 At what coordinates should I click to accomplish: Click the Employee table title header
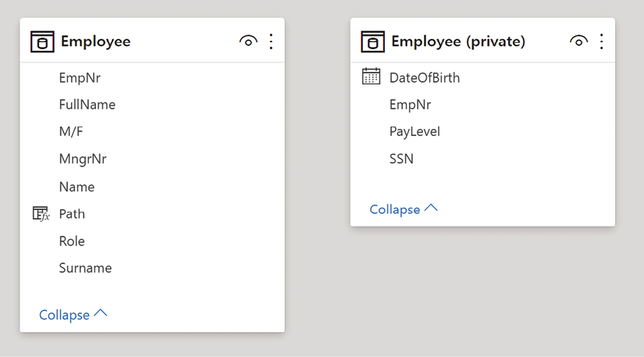[x=95, y=41]
